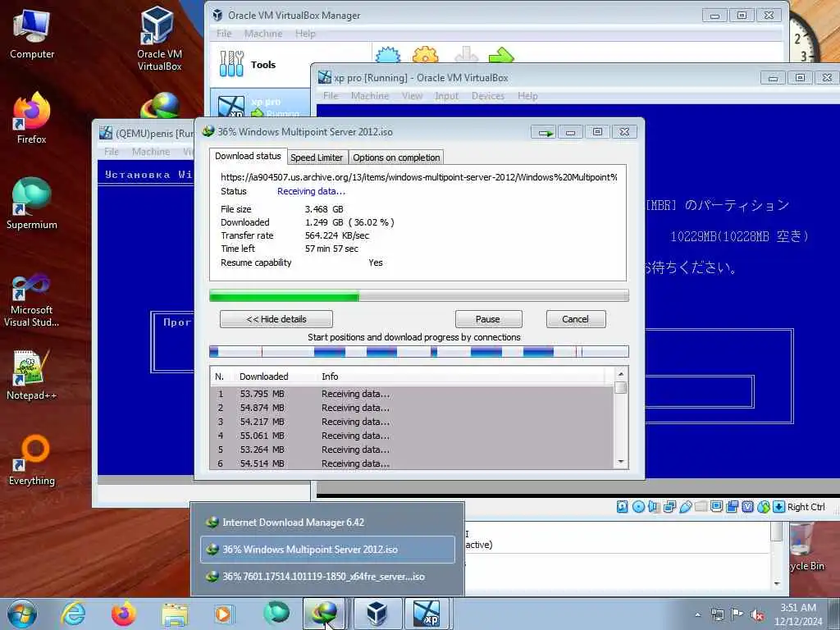Click the IDM show-download-in-list arrow button

544,132
